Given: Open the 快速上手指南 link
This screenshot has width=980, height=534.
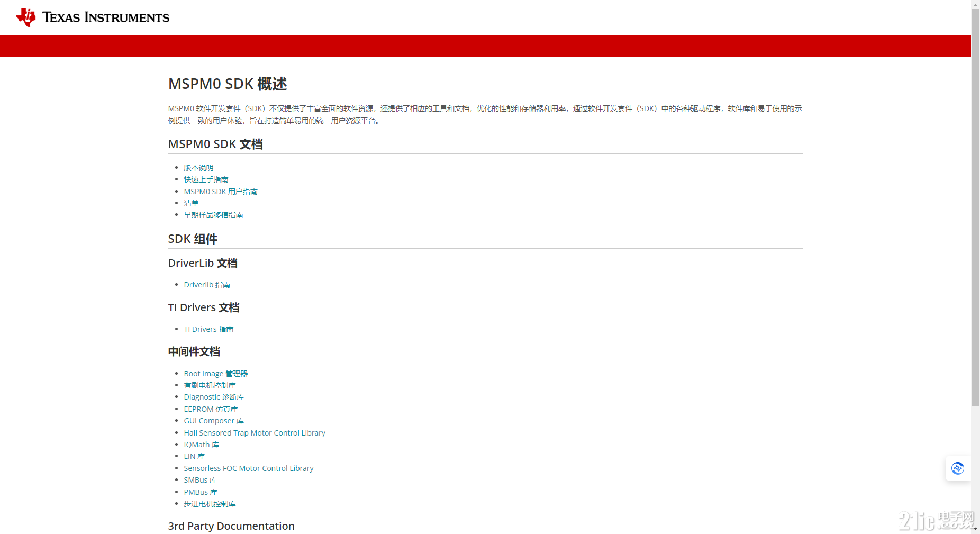Looking at the screenshot, I should point(206,179).
